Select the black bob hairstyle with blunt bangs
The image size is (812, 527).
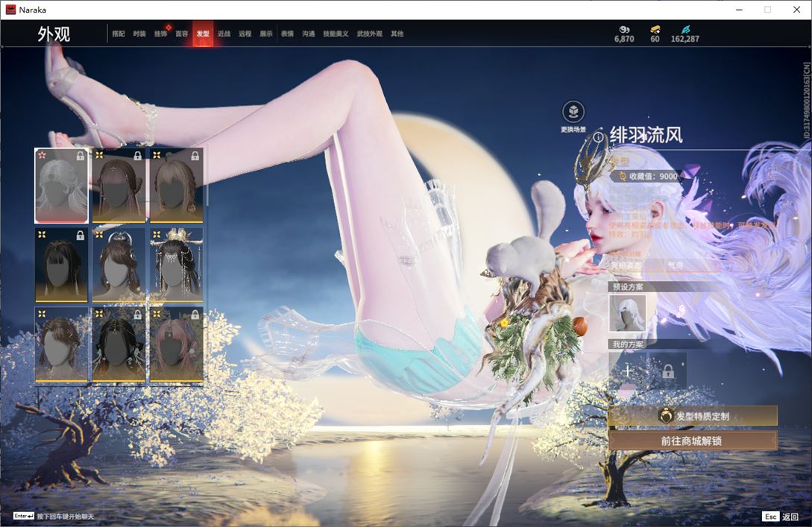pos(61,265)
